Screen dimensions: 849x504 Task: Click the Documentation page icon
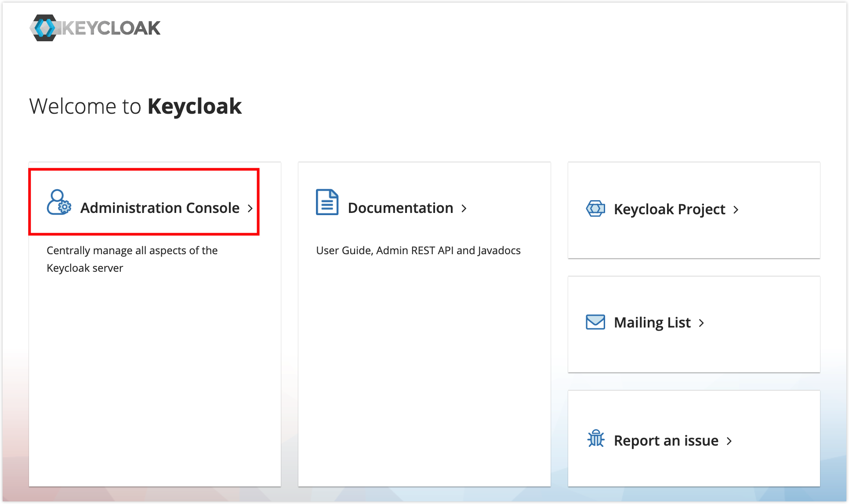[x=327, y=202]
